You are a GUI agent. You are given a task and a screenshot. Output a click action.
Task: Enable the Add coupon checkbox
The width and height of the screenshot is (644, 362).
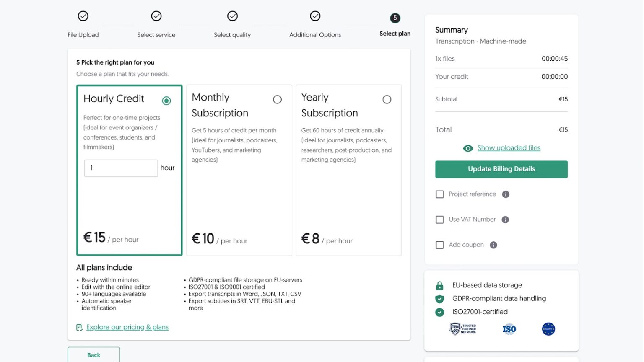coord(439,245)
